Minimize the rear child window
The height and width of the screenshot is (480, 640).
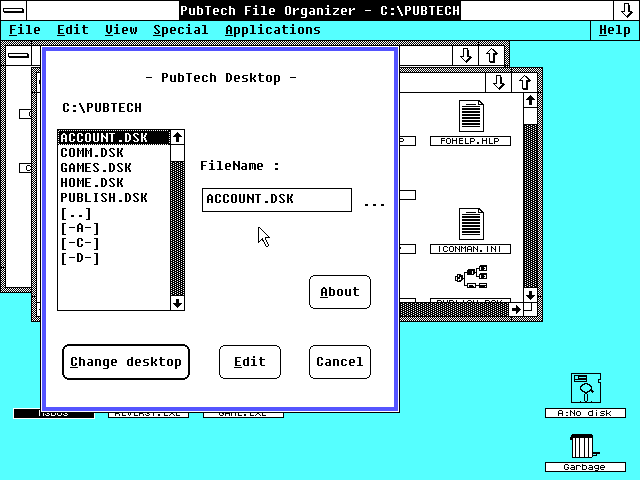click(x=465, y=55)
